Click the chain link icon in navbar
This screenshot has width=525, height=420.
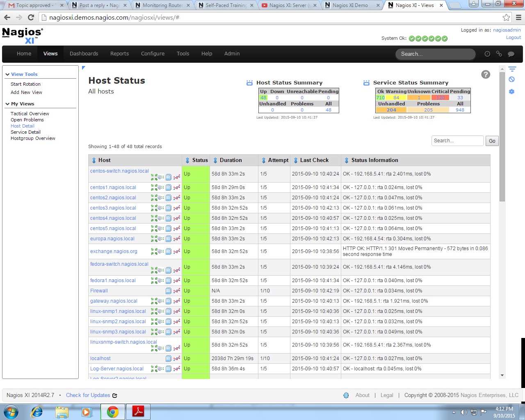[499, 54]
